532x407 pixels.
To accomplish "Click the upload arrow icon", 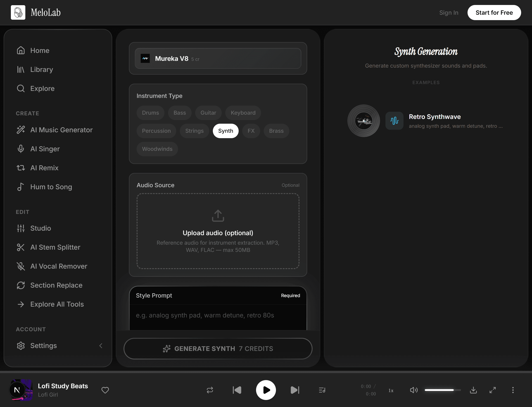I will tap(218, 216).
